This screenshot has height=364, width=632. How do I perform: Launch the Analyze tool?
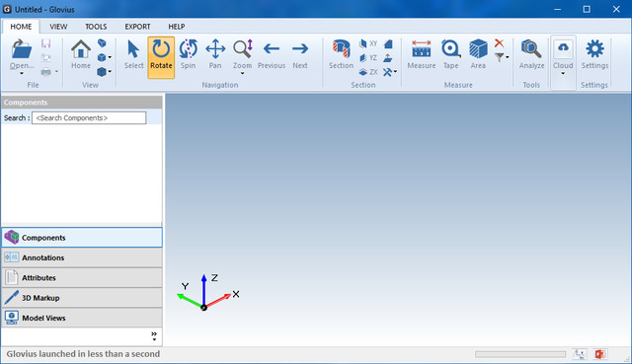click(x=531, y=54)
